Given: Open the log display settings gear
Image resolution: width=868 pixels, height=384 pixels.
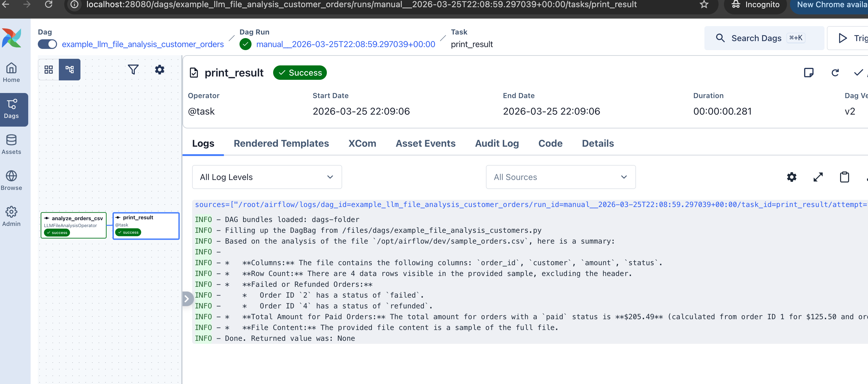Looking at the screenshot, I should pos(792,177).
